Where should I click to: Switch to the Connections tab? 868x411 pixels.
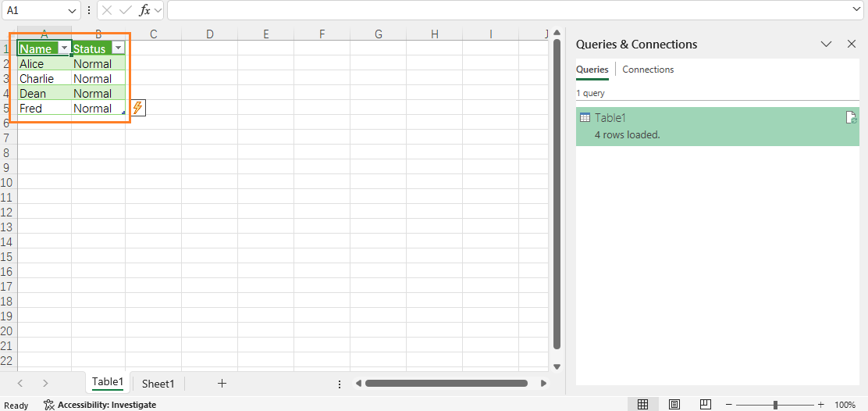[648, 70]
